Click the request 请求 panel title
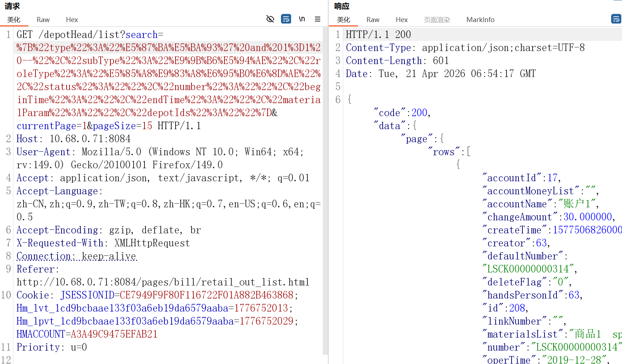622x364 pixels. coord(12,6)
